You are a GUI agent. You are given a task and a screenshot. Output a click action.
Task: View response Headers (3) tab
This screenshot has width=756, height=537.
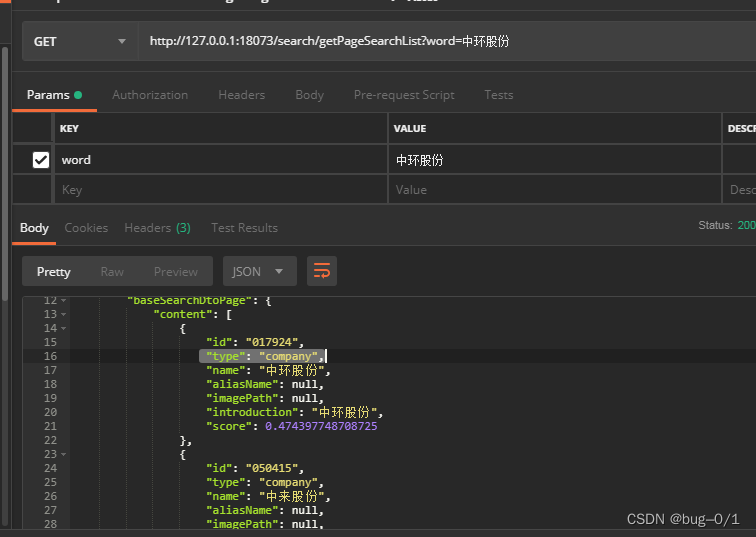click(x=157, y=228)
